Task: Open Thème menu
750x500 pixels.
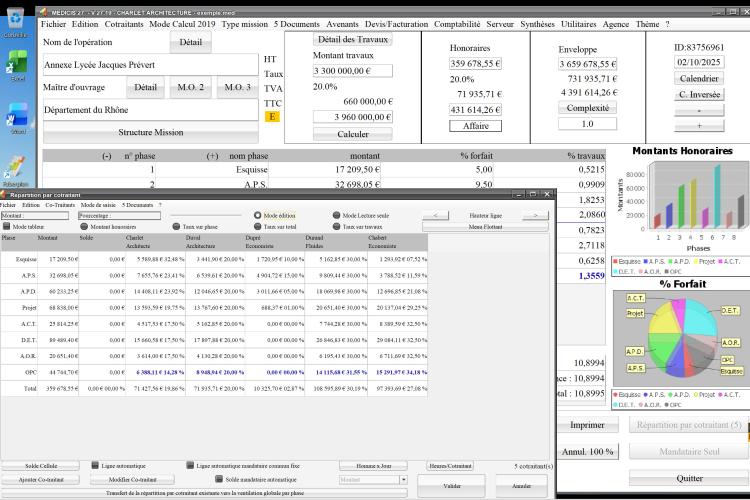Action: click(647, 24)
